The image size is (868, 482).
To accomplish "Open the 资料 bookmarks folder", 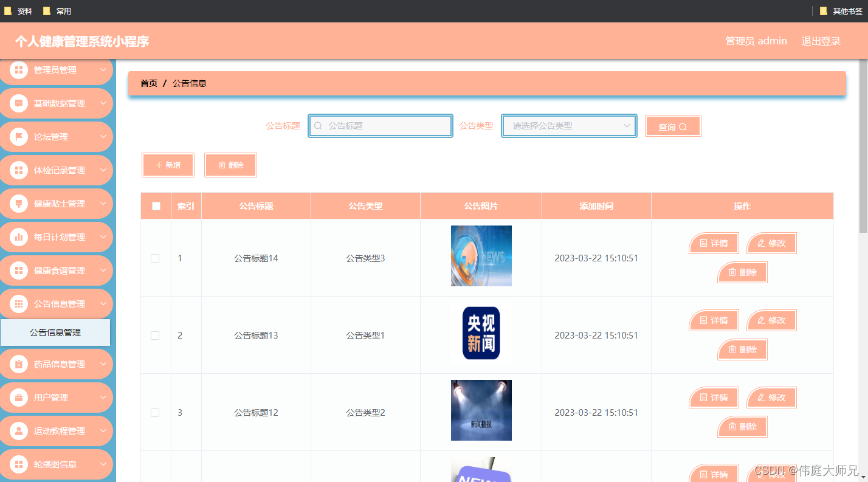I will point(16,10).
